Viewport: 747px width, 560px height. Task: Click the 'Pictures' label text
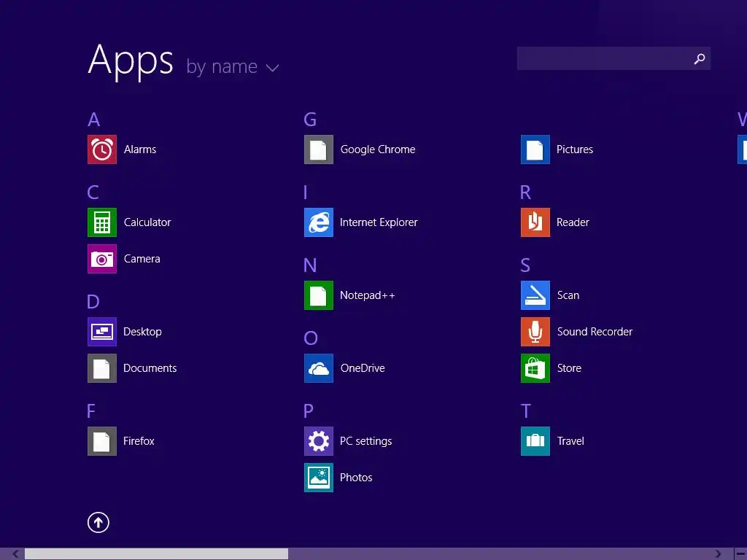(575, 149)
